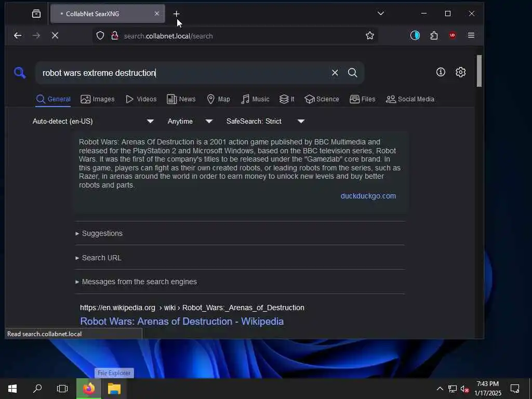The width and height of the screenshot is (532, 399).
Task: Switch to the General search category
Action: pos(54,99)
